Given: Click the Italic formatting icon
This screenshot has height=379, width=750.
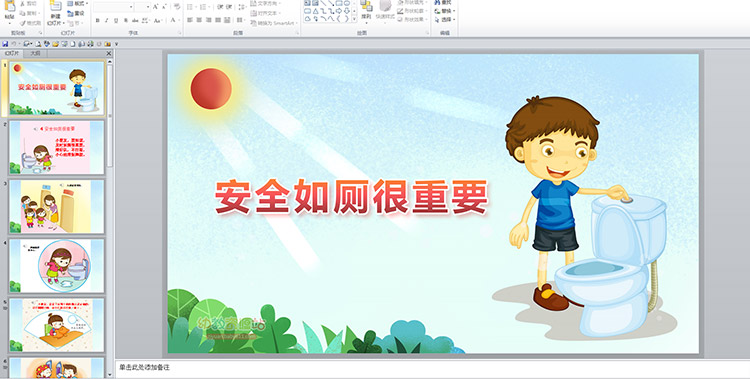Looking at the screenshot, I should (107, 21).
